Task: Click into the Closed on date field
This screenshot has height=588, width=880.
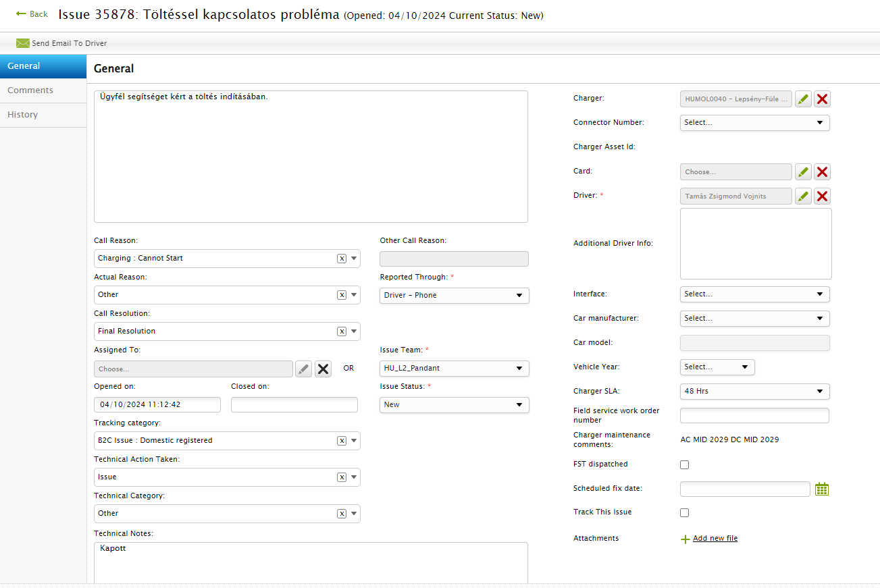Action: [294, 405]
